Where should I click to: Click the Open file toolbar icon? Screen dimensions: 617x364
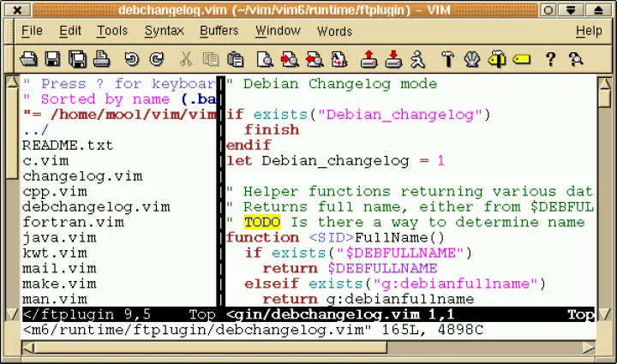point(28,59)
